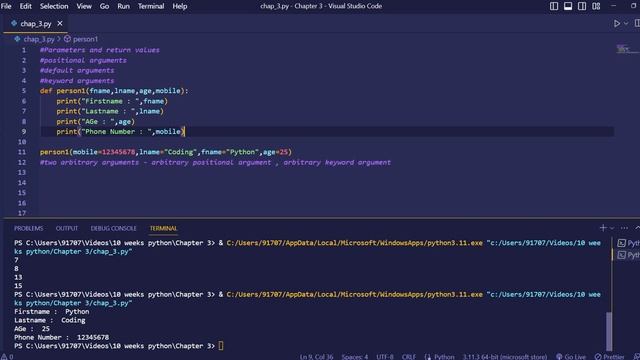Click the person1(mobile=12345678...) call line
The height and width of the screenshot is (360, 640).
(x=166, y=152)
